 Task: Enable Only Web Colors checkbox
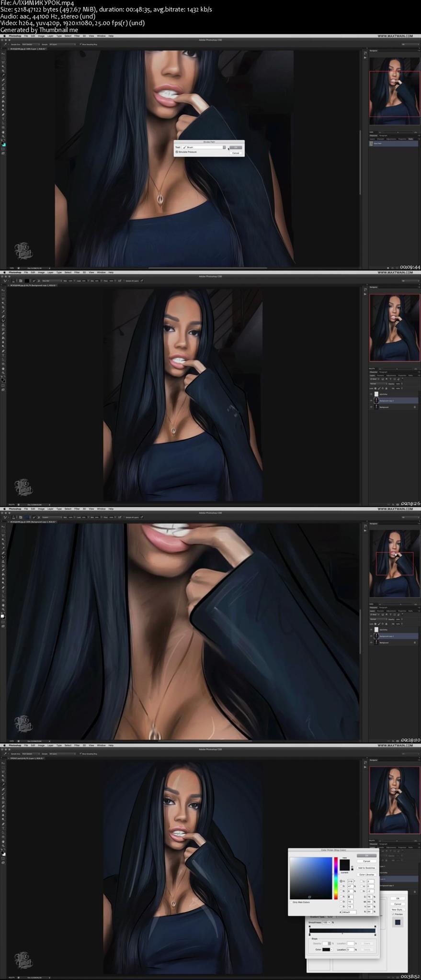[291, 902]
